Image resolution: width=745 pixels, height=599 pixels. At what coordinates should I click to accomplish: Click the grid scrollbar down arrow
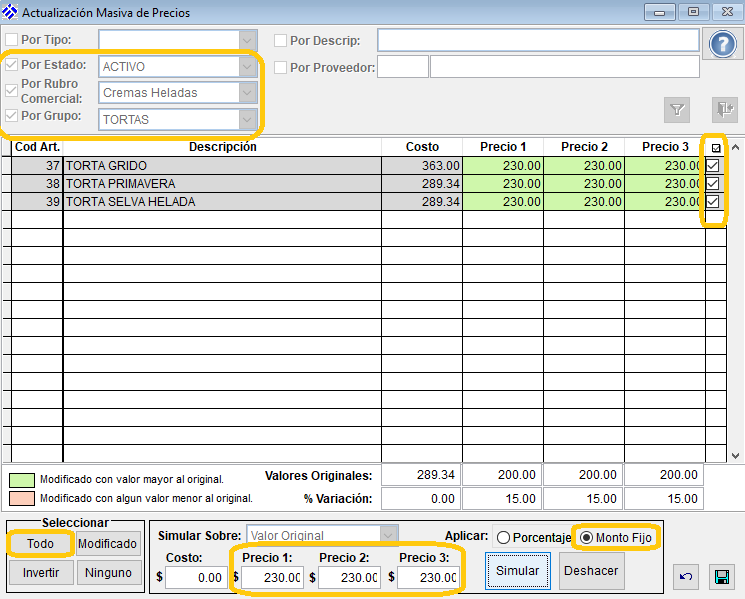736,453
